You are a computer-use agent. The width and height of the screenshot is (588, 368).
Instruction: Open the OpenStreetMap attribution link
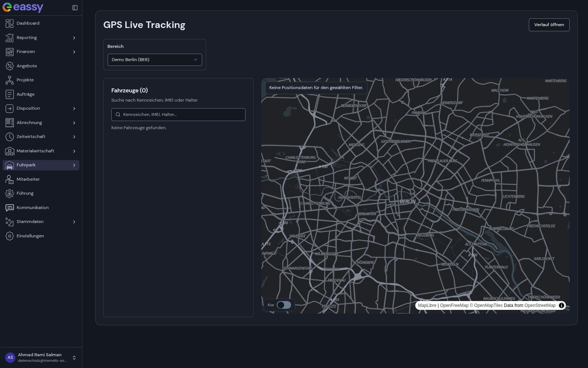point(540,305)
